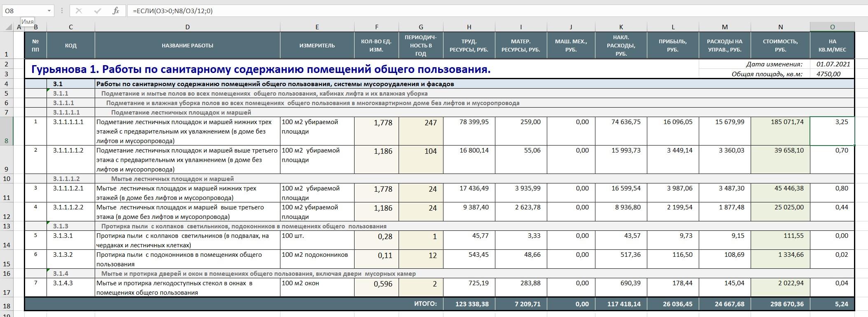The height and width of the screenshot is (317, 868).
Task: Click the '100 шт.' unit cell
Action: point(317,240)
